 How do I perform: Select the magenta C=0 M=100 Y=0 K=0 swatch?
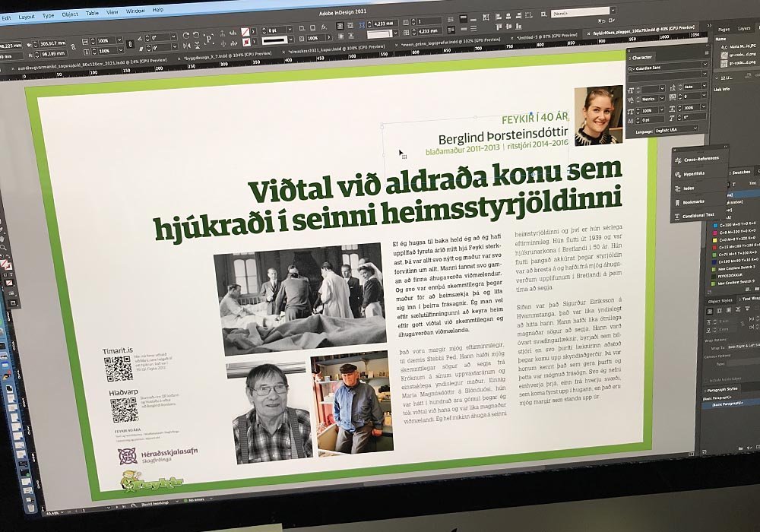click(714, 233)
